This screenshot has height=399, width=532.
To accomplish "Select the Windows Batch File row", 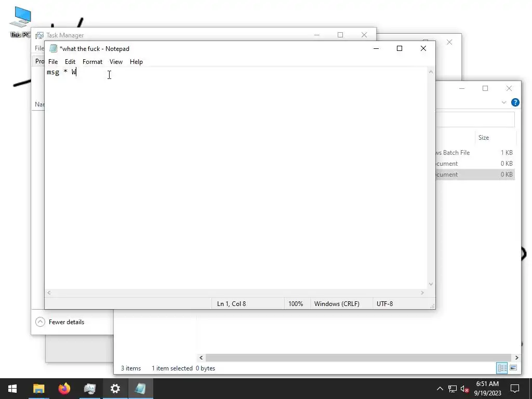I will [x=475, y=153].
